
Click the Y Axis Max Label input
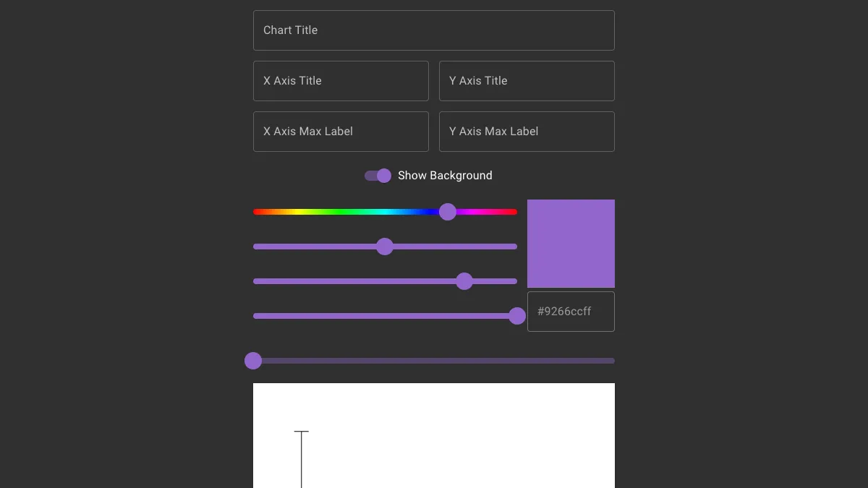[527, 132]
